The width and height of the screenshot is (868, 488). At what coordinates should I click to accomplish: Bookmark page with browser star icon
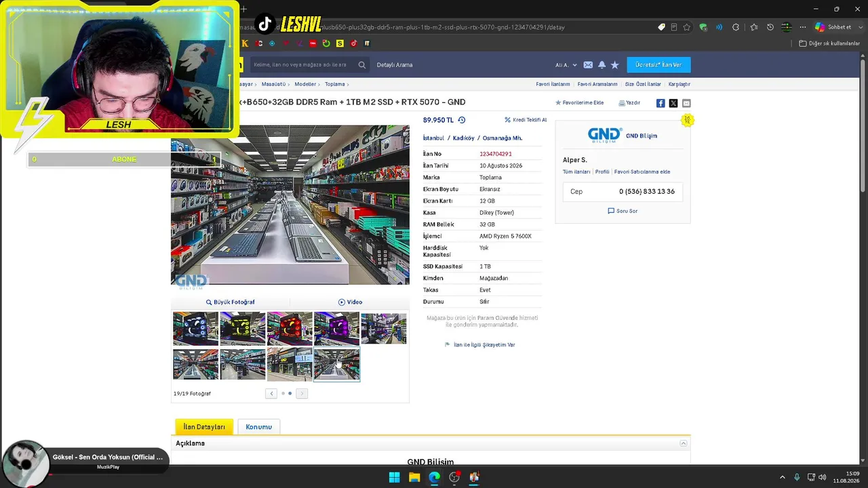[x=687, y=27]
